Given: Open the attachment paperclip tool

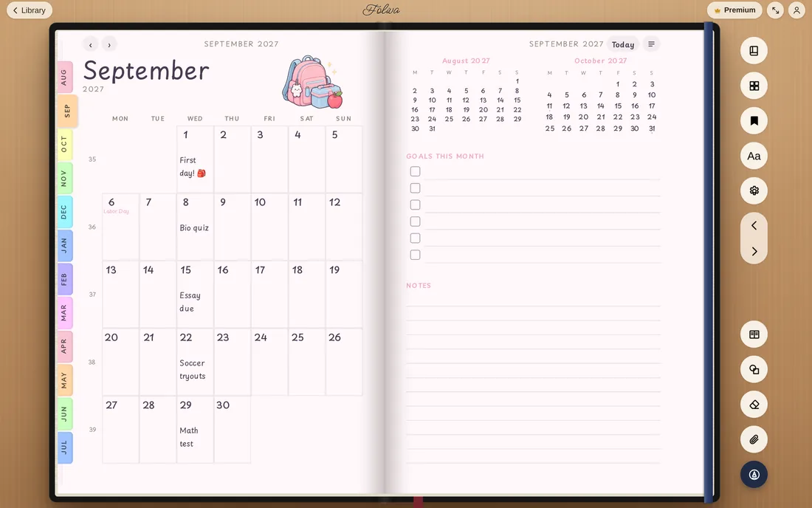Looking at the screenshot, I should point(754,439).
